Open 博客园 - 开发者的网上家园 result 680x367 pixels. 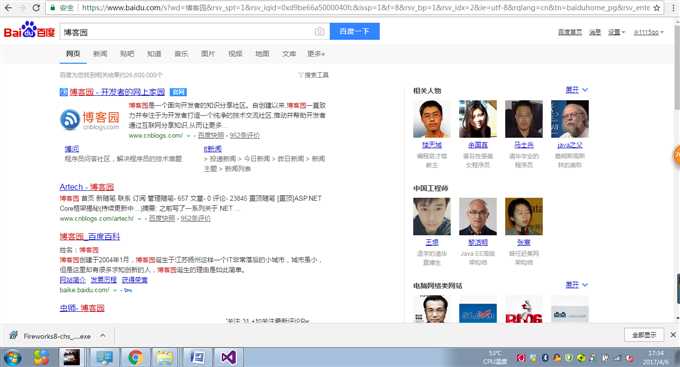coord(117,92)
